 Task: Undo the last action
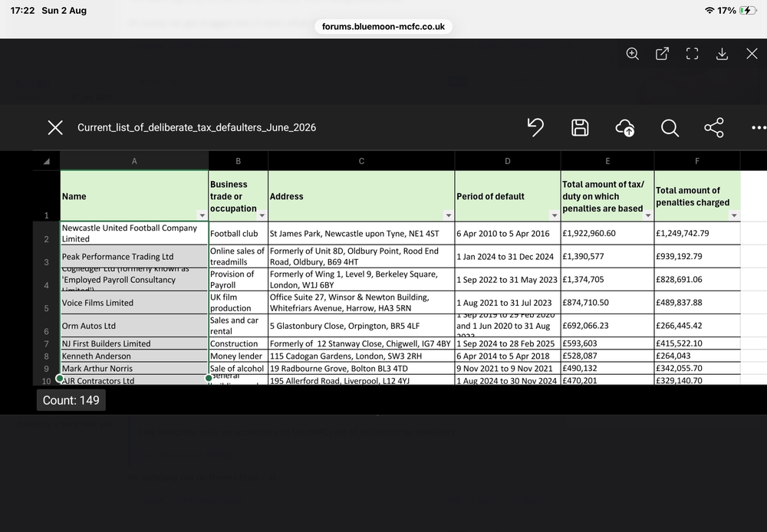[x=535, y=127]
